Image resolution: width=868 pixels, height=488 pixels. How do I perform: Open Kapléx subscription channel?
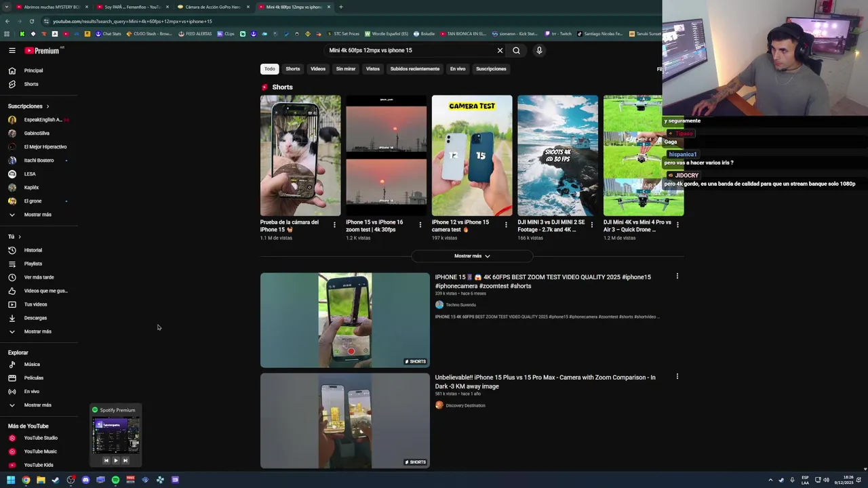[x=31, y=188]
